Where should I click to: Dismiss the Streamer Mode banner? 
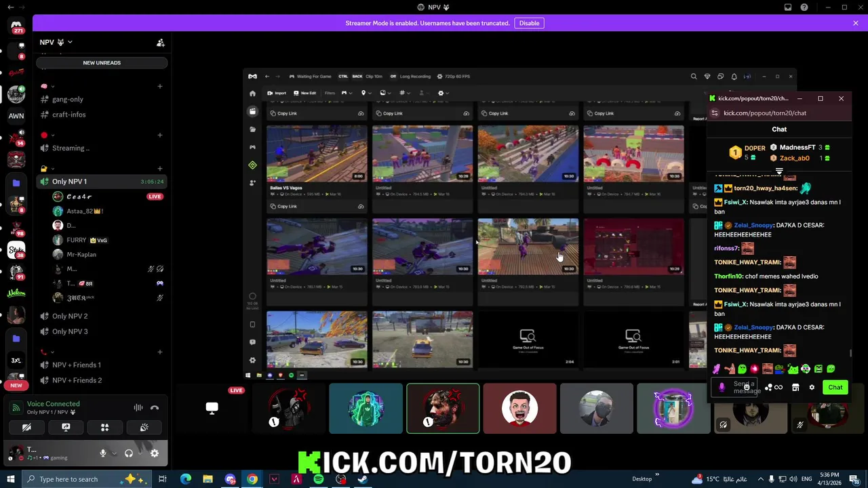(x=856, y=23)
